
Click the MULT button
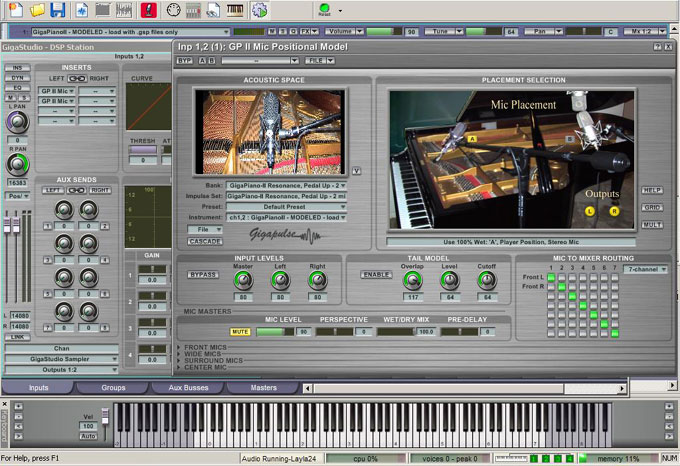click(x=652, y=225)
